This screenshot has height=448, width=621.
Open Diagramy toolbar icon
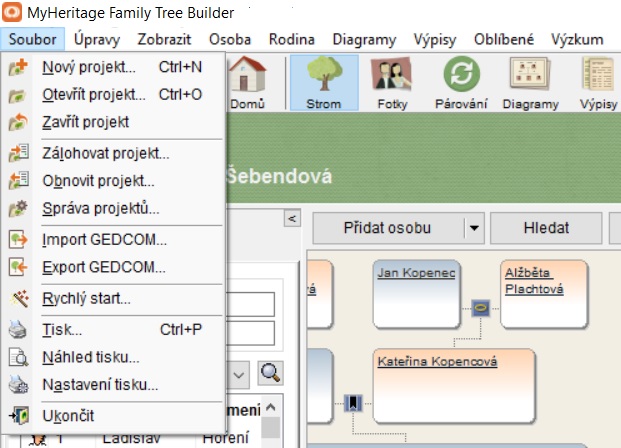[x=530, y=82]
